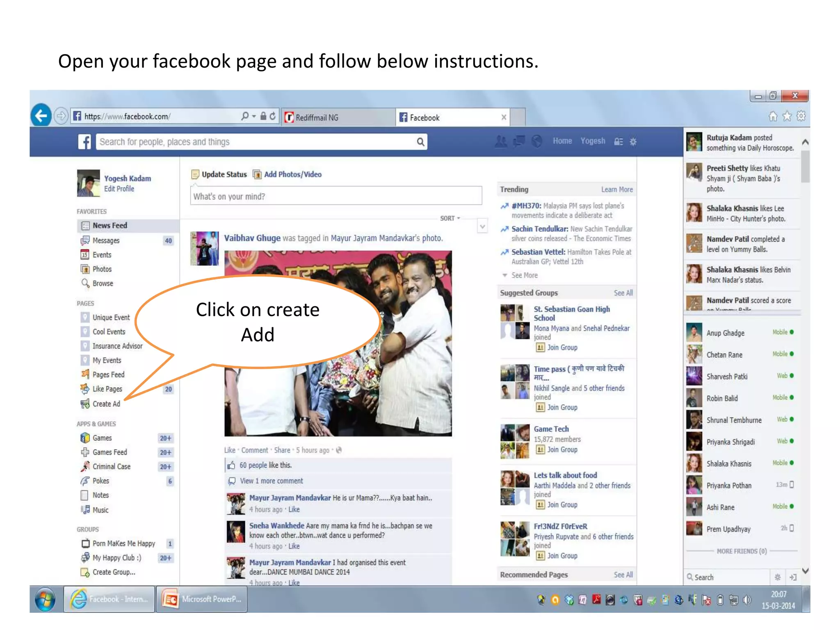Expand the SORT dropdown above the feed
This screenshot has width=840, height=630.
click(450, 218)
